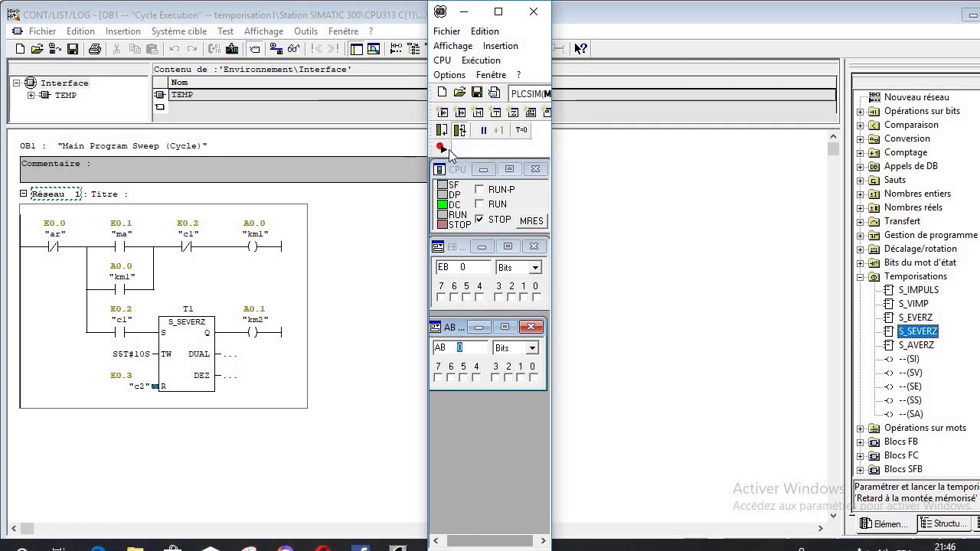This screenshot has width=980, height=551.
Task: Click single scan cycle icon in PLCSIM
Action: point(442,130)
